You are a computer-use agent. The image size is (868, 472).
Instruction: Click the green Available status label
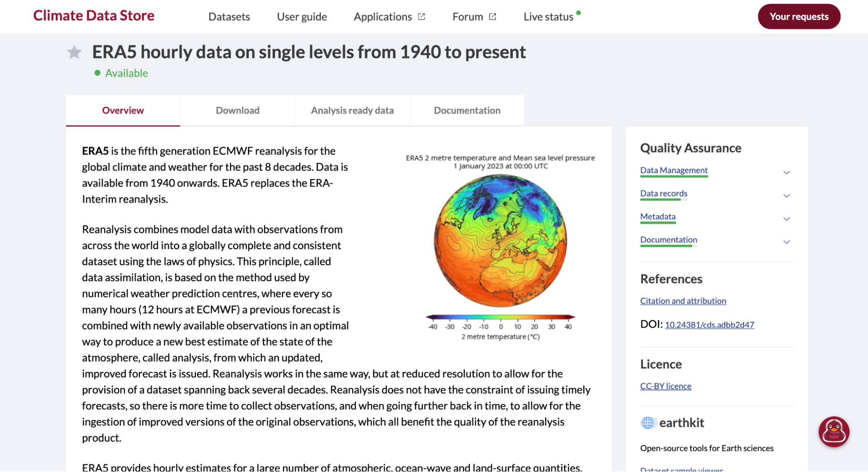126,73
